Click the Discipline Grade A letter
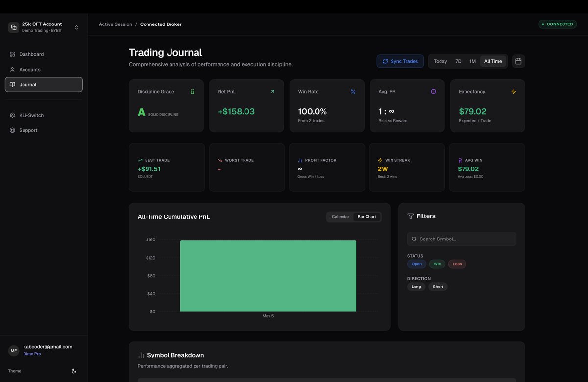 point(142,112)
